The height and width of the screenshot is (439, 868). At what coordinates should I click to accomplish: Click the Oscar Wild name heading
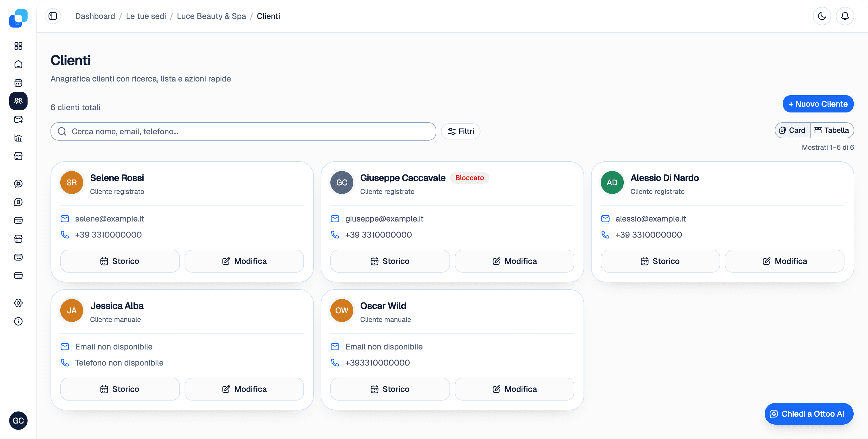coord(383,306)
